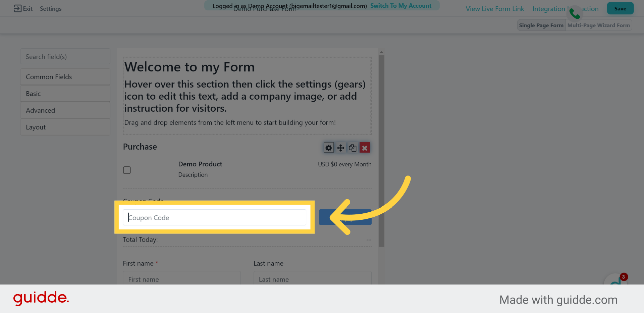Open the Integration Instruction link
The image size is (644, 313).
566,9
